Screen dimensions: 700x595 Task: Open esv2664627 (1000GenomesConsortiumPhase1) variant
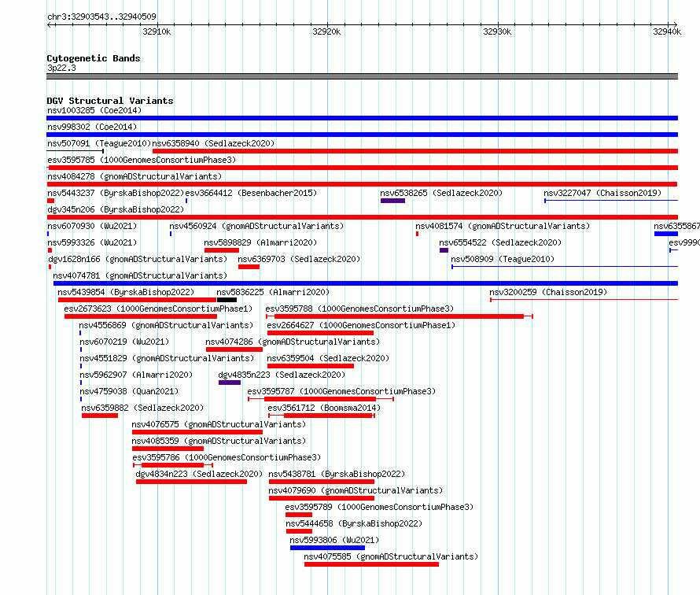tap(361, 325)
